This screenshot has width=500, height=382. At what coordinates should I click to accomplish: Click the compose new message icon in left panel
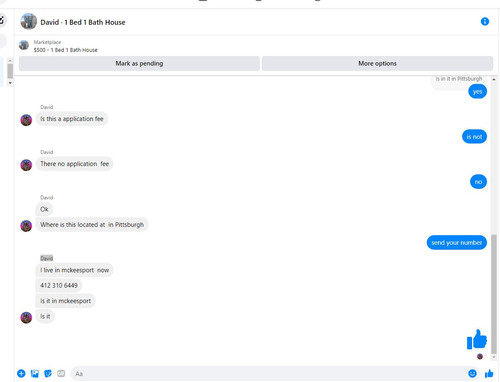coord(2,20)
